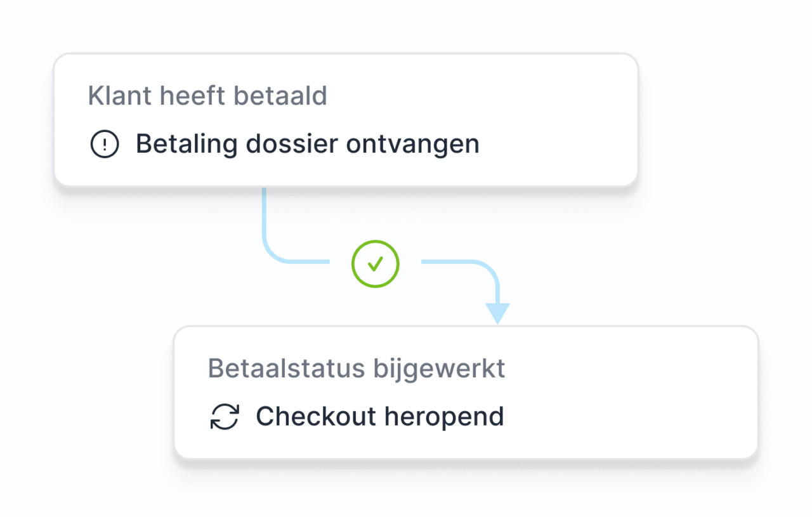The width and height of the screenshot is (812, 517).
Task: Select the "Betaalstatus bijgewerkt" heading
Action: 357,369
